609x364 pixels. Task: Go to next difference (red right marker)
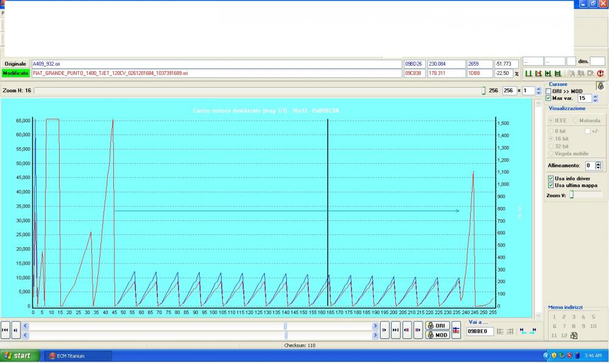tap(418, 331)
